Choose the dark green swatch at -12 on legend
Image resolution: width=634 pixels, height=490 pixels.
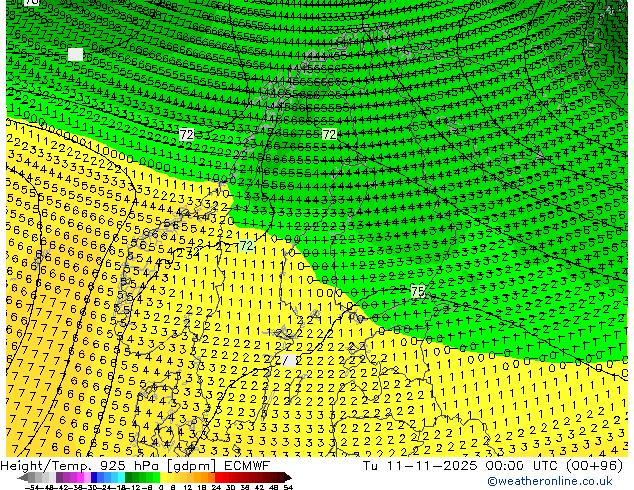[129, 477]
